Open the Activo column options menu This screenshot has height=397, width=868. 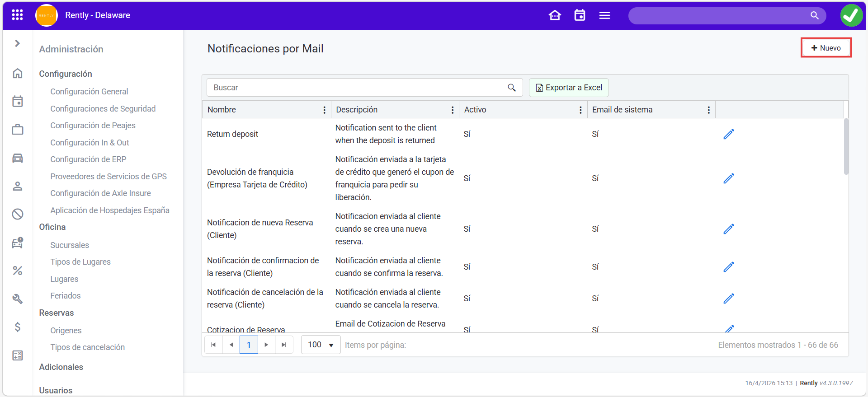[x=580, y=110]
